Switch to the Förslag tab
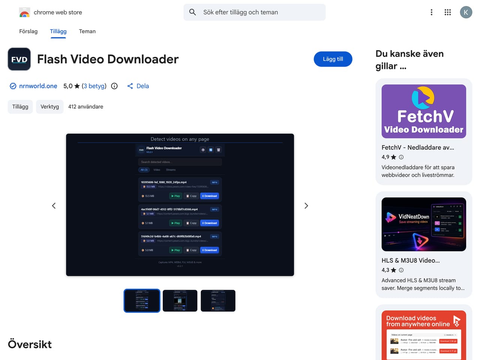Viewport: 480px width, 360px height. 28,31
